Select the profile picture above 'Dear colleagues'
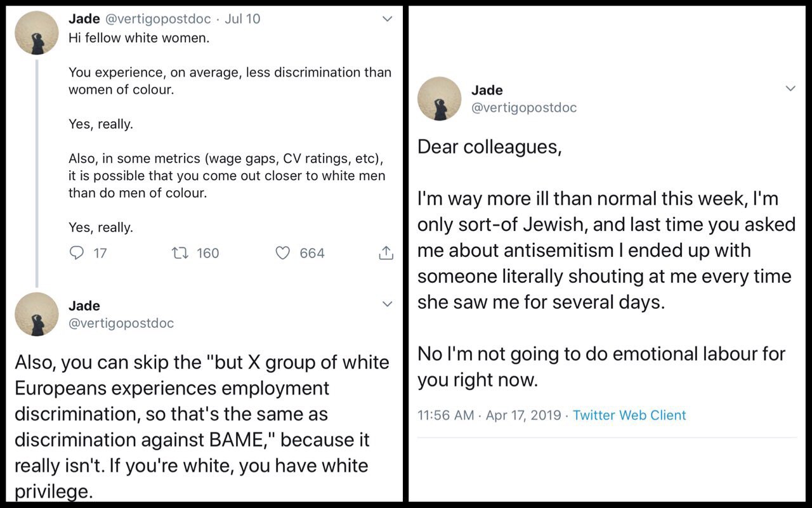 439,99
